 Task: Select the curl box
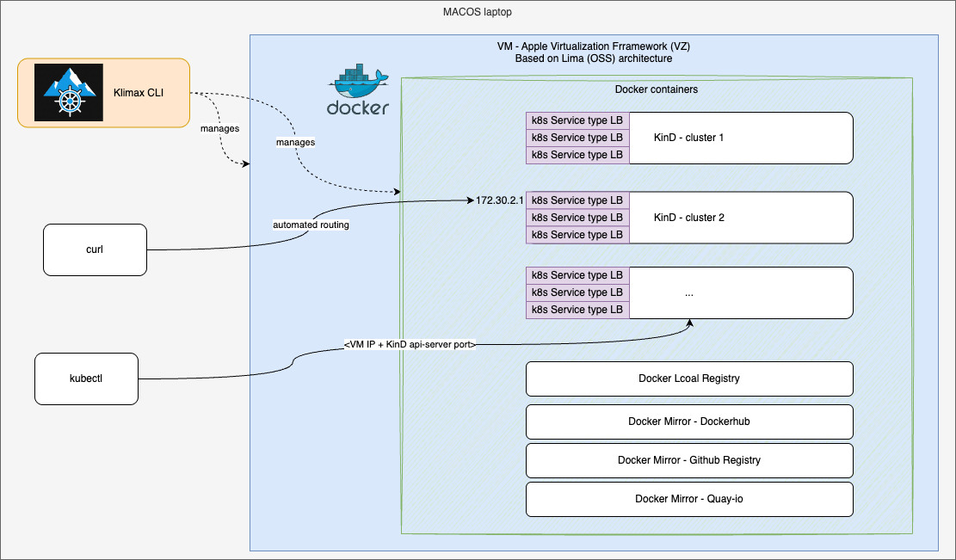(96, 249)
